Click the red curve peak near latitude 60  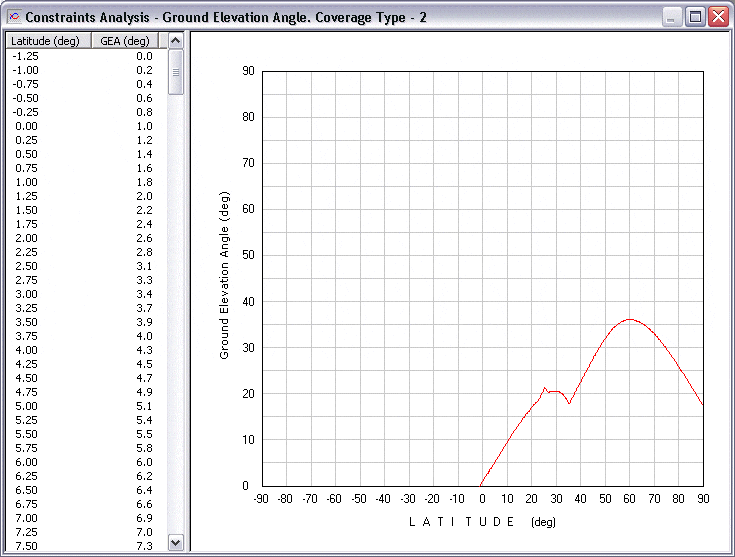[629, 319]
